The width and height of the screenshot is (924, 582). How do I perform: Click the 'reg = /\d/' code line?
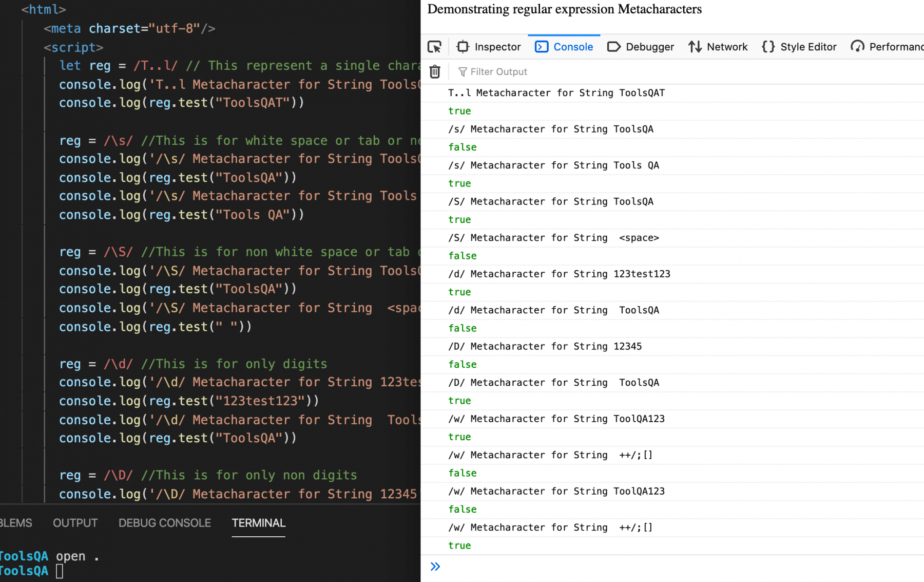click(x=193, y=364)
